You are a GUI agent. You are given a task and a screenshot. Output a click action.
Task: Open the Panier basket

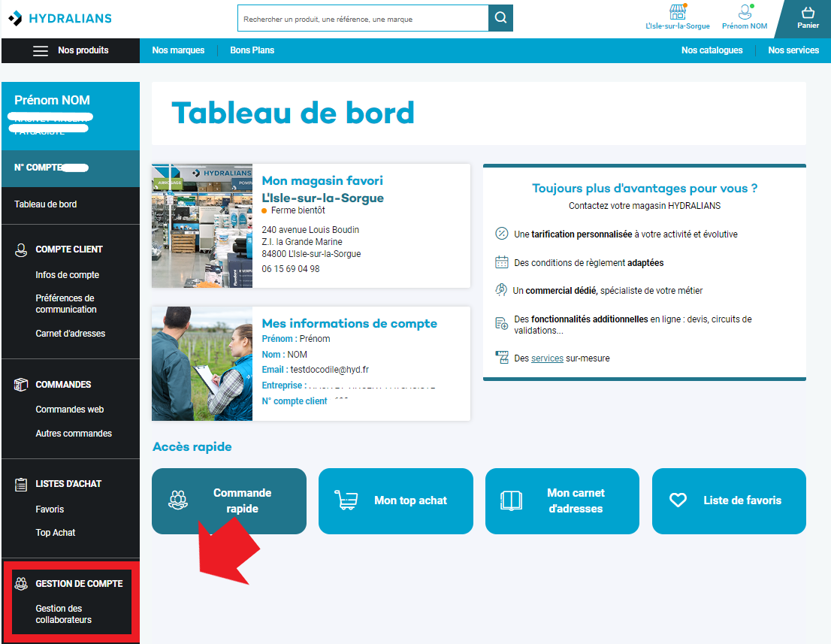pyautogui.click(x=808, y=18)
